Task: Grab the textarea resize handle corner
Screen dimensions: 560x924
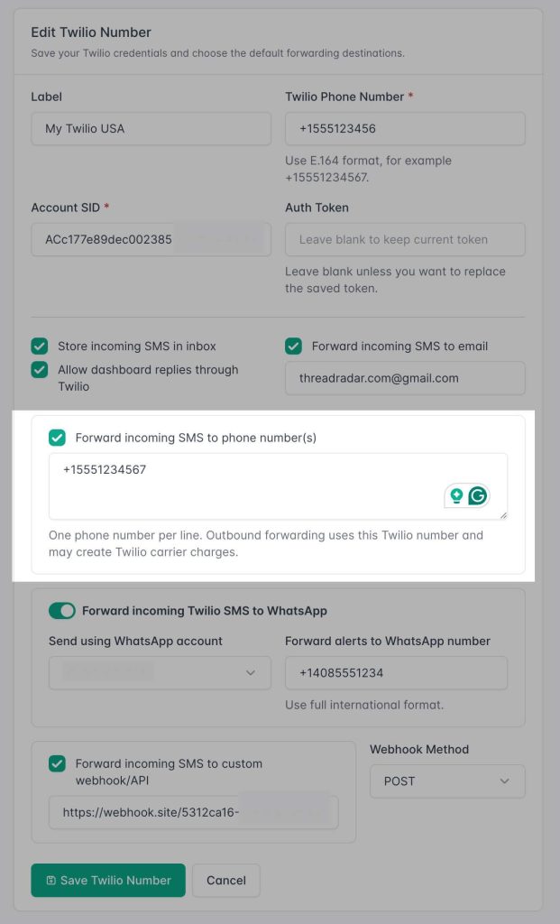Action: 503,515
